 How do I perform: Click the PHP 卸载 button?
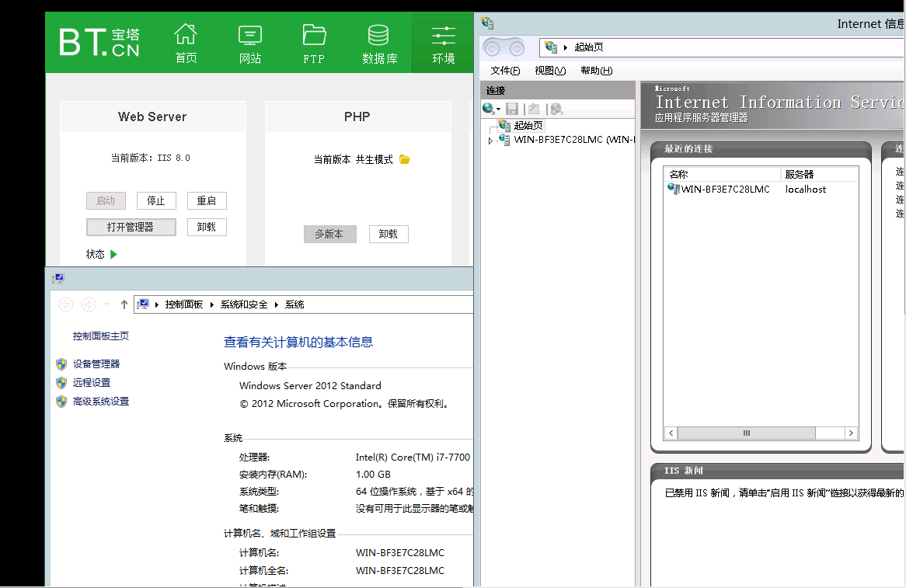[x=389, y=234]
